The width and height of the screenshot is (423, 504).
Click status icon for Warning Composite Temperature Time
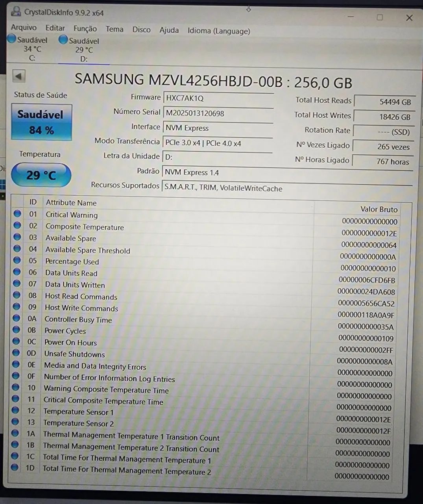(16, 387)
